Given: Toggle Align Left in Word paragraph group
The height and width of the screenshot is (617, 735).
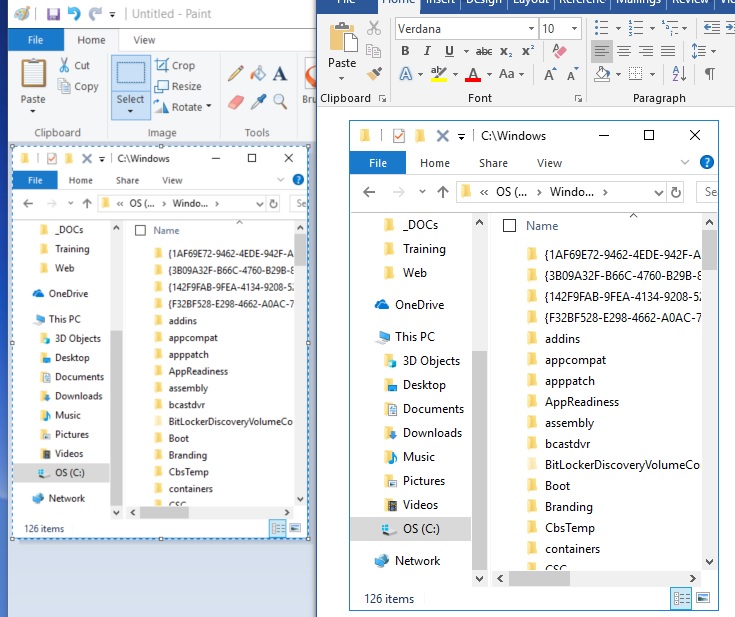Looking at the screenshot, I should [601, 51].
